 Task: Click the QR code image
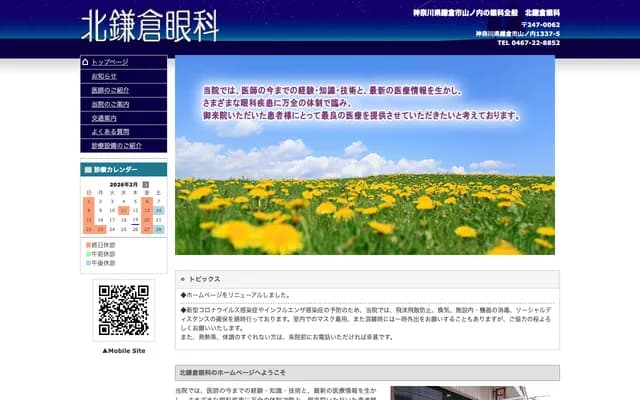point(124,310)
